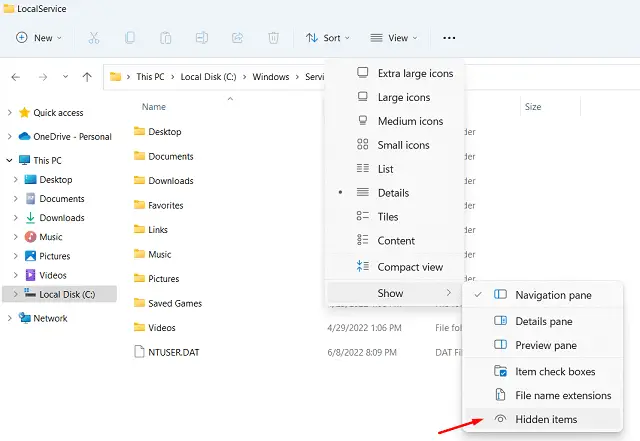640x441 pixels.
Task: Expand Quick access tree node
Action: [x=9, y=113]
